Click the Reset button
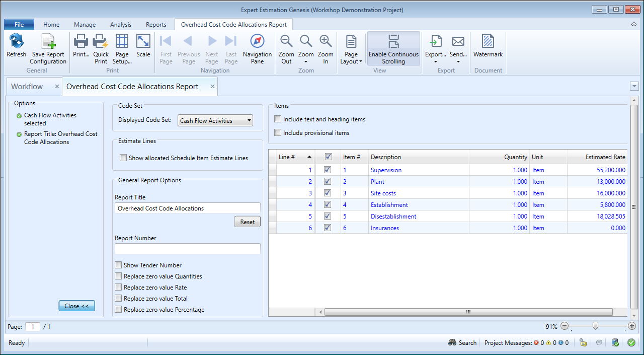644x355 pixels. pos(247,222)
